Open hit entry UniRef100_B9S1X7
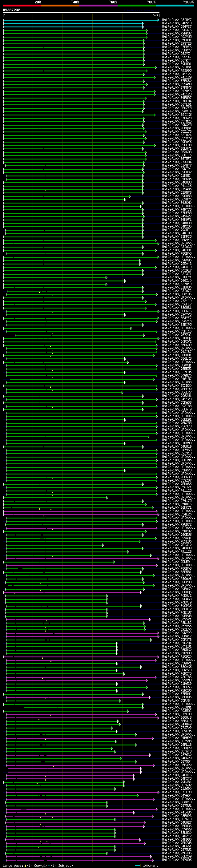This screenshot has height=868, width=197. point(177,57)
